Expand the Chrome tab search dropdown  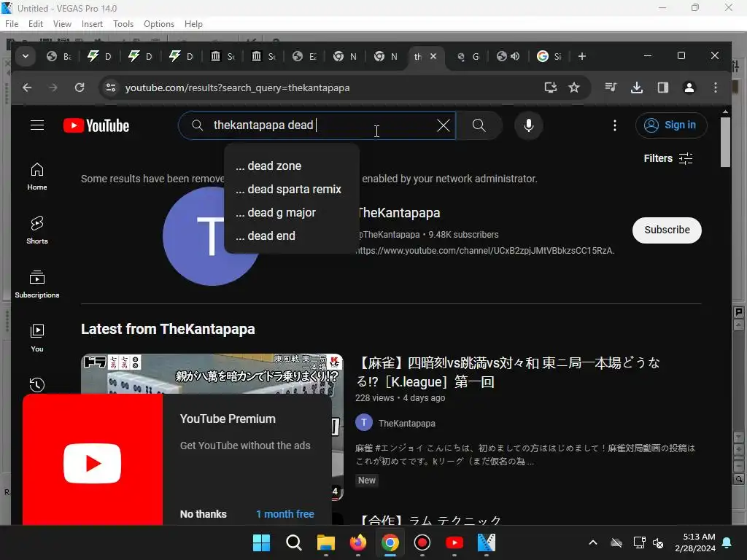pyautogui.click(x=26, y=56)
